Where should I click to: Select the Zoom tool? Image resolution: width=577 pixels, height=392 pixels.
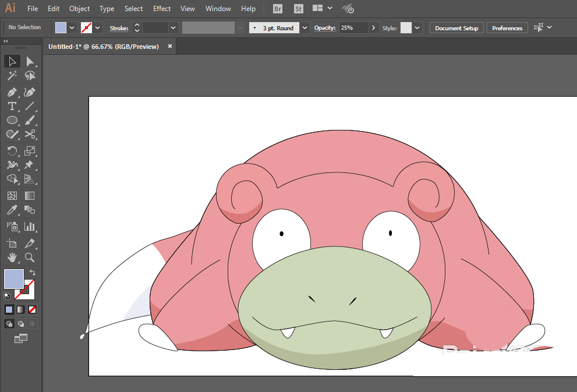click(30, 257)
